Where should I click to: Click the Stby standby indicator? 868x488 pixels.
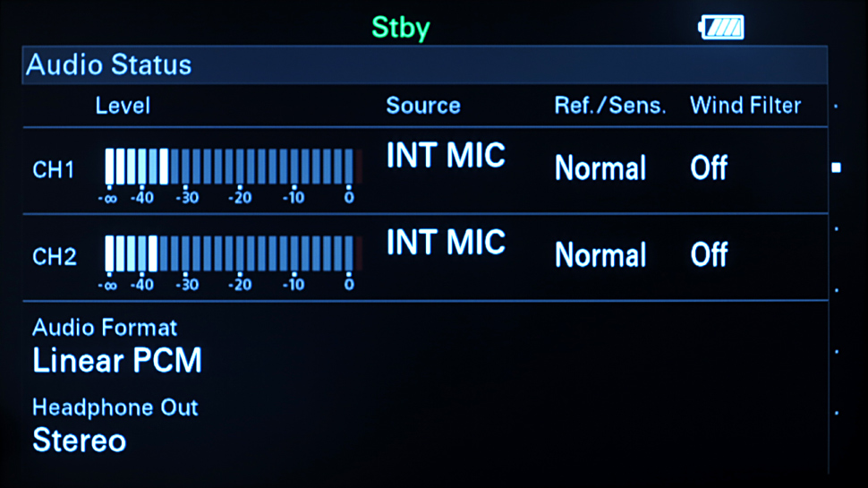401,28
